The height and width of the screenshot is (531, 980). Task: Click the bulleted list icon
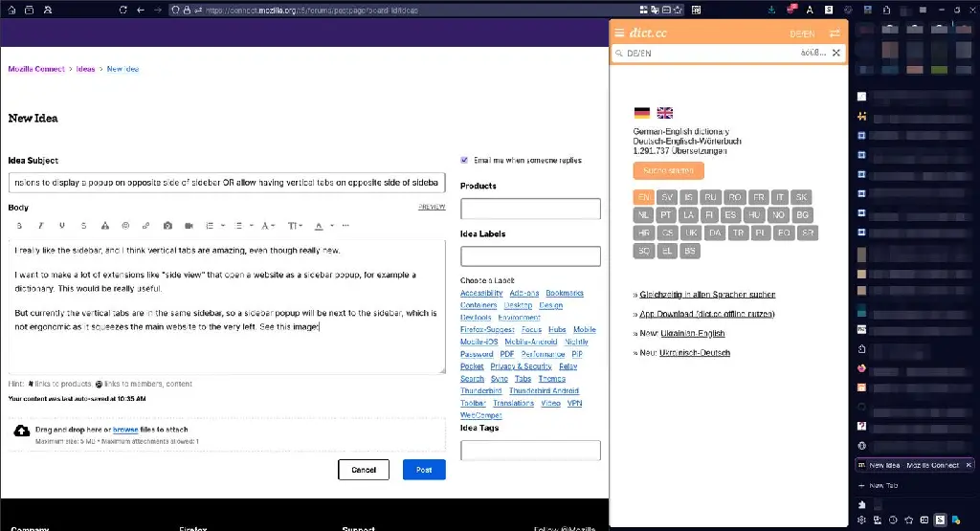point(238,226)
